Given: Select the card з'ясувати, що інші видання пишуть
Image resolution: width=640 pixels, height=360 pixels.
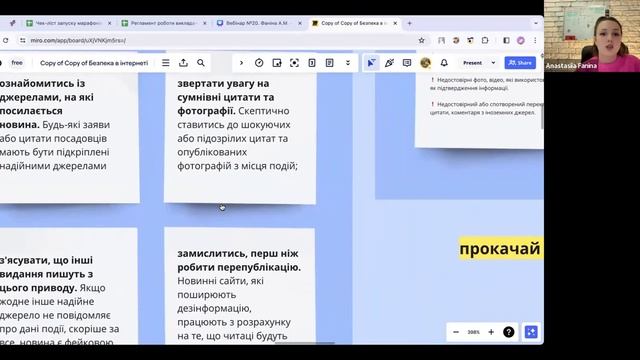Looking at the screenshot, I should pos(69,286).
